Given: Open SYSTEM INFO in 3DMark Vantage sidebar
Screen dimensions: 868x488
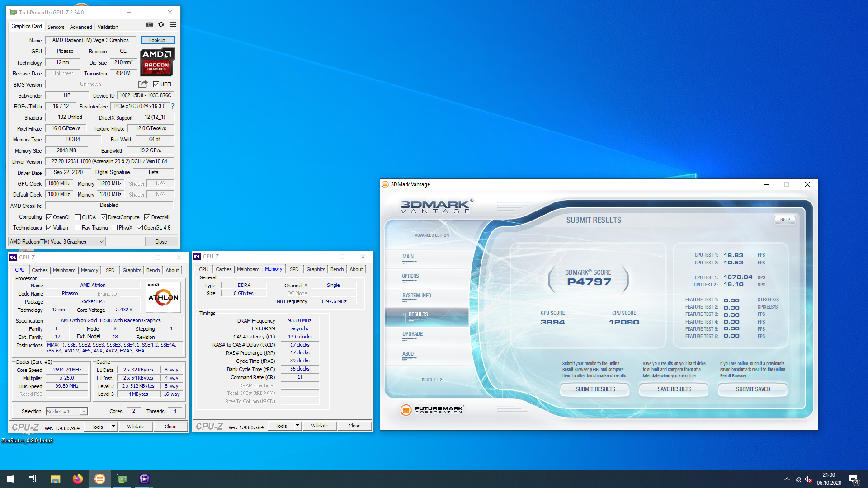Looking at the screenshot, I should pyautogui.click(x=417, y=296).
